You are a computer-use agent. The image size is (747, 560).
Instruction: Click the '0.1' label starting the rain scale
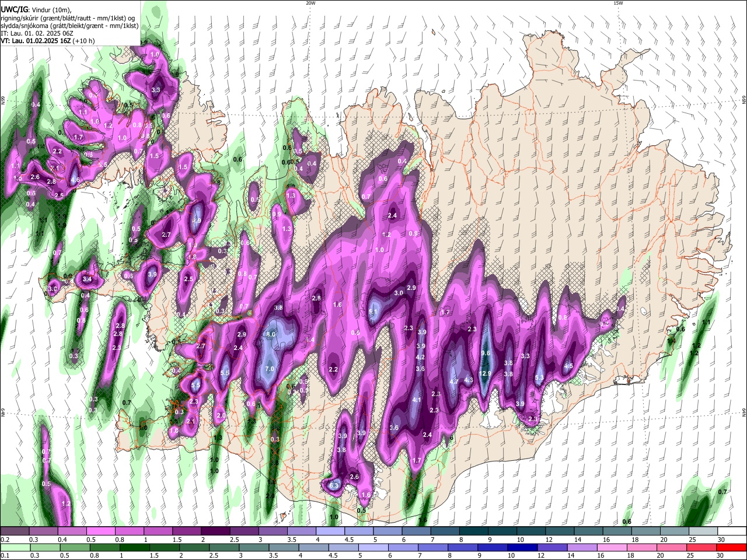(5, 555)
